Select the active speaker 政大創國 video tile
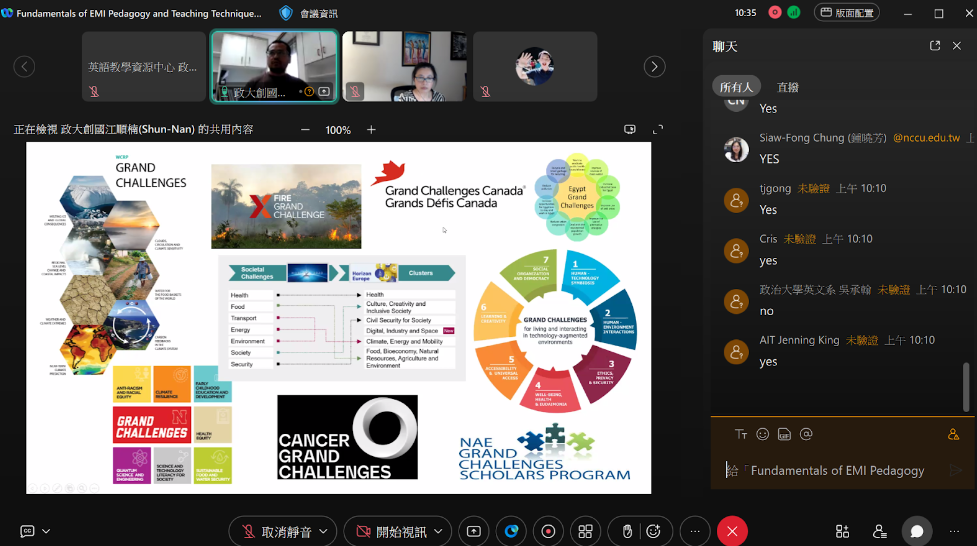The width and height of the screenshot is (977, 546). (274, 67)
